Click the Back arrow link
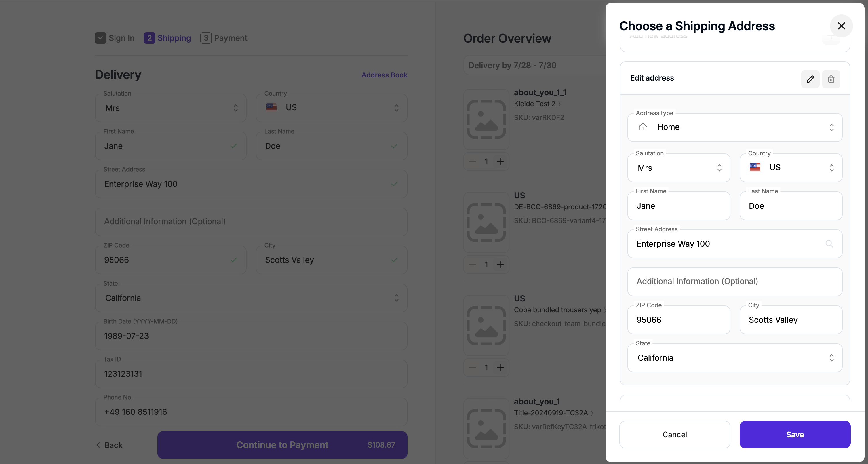868x464 pixels. 109,445
